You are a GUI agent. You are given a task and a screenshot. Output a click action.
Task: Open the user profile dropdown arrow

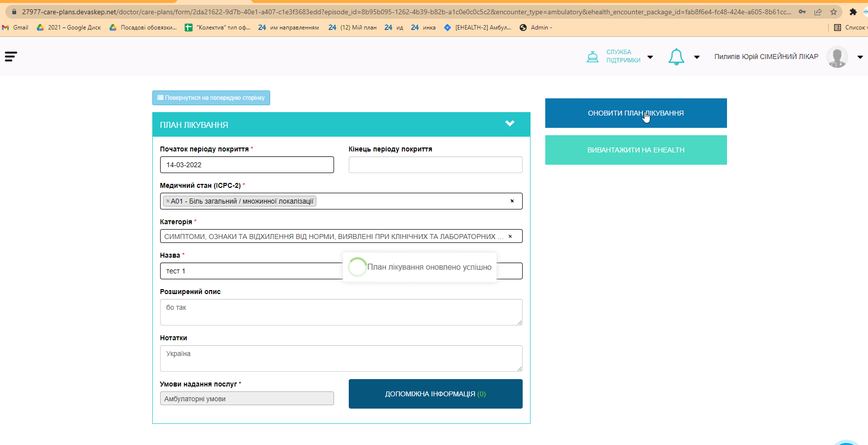[x=860, y=58]
